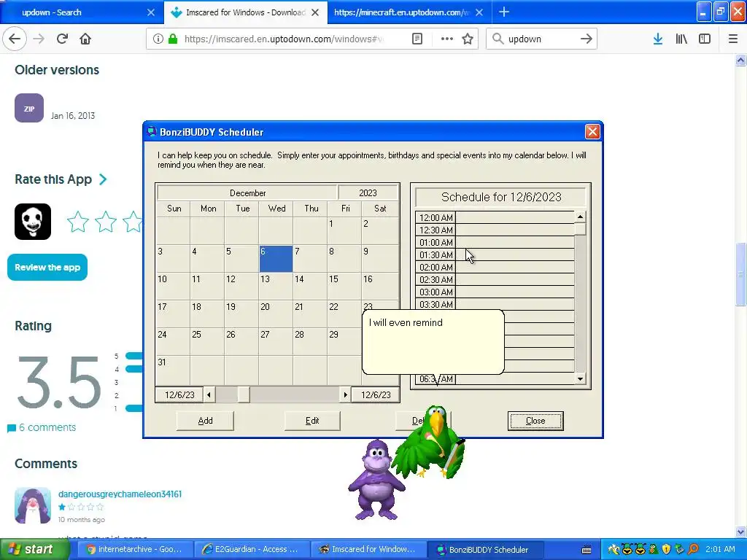Image resolution: width=747 pixels, height=560 pixels.
Task: Click the schedule list scroll up arrow
Action: coord(580,217)
